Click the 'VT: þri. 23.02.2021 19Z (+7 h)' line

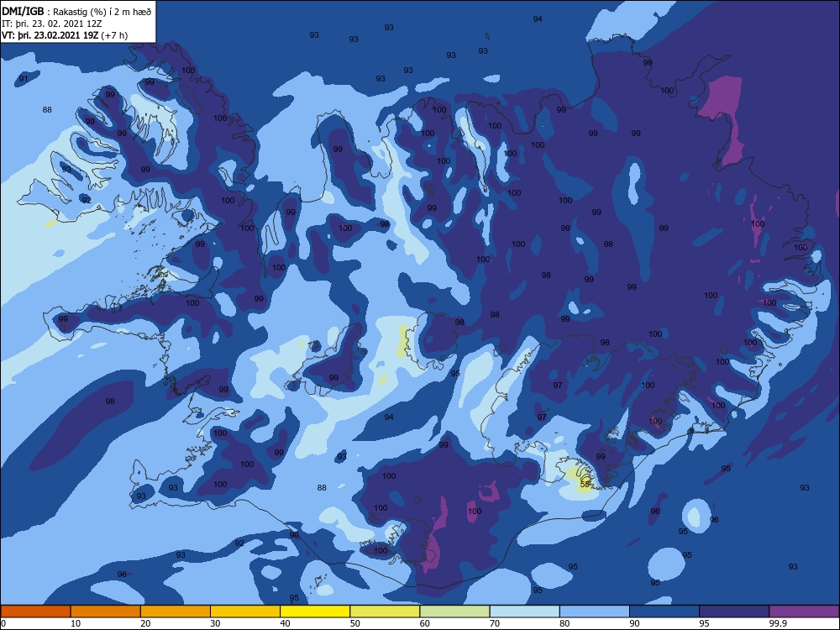pyautogui.click(x=65, y=35)
